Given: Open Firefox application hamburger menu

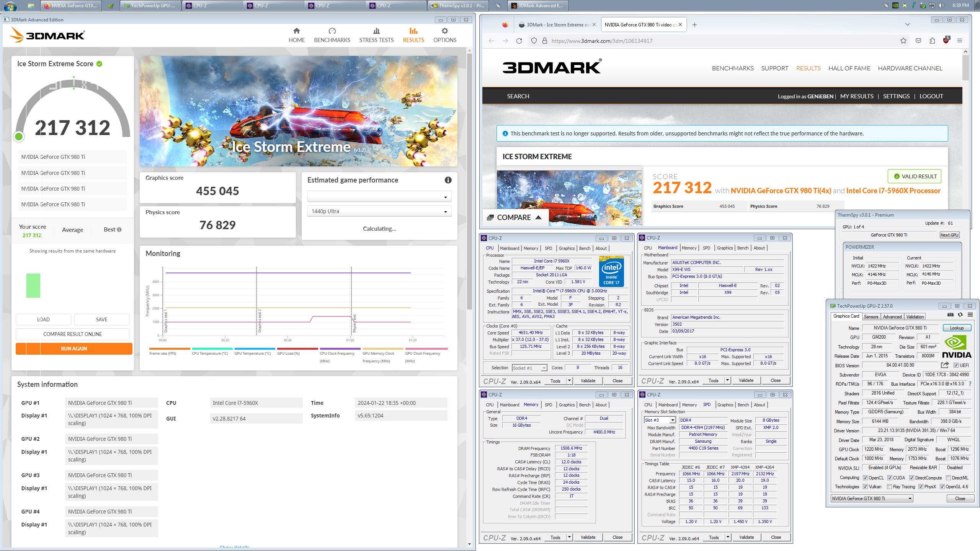Looking at the screenshot, I should click(959, 41).
